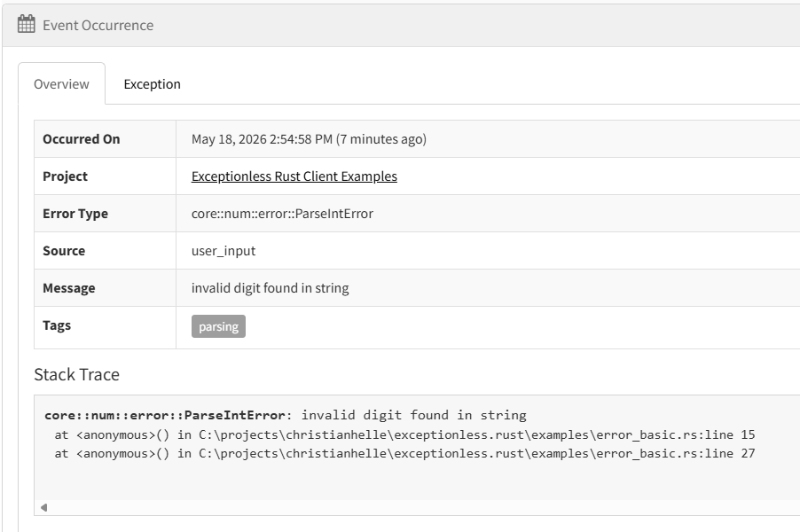Click the Occurred On date value
Screen dimensions: 800x532
tap(309, 139)
